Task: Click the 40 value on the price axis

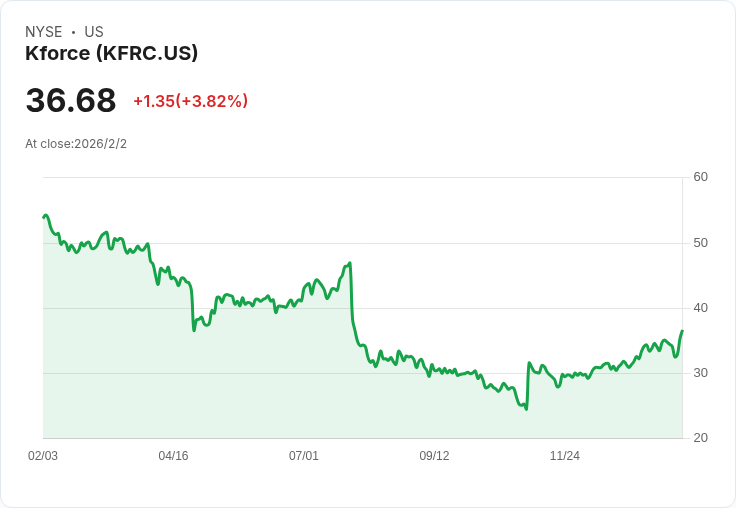Action: coord(701,308)
